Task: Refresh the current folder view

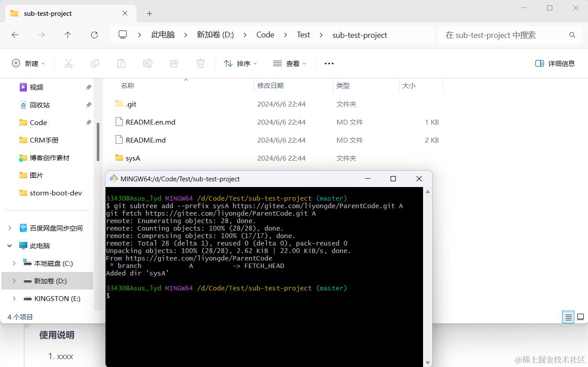Action: (94, 35)
